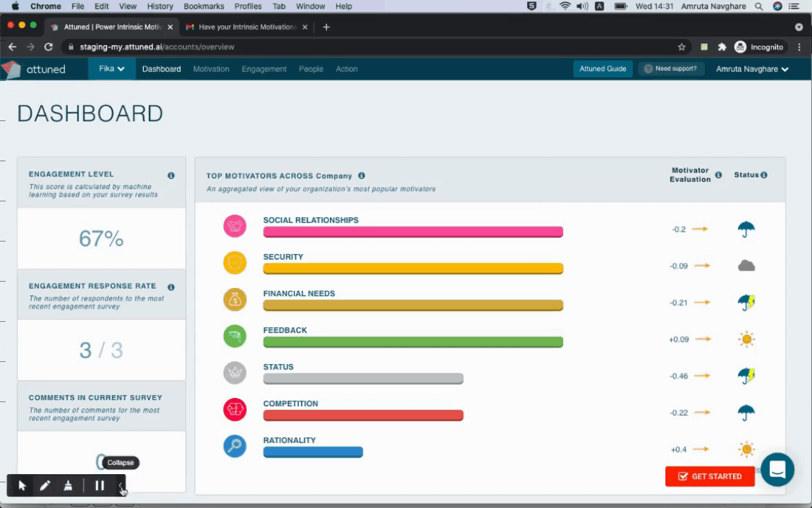Screen dimensions: 812x508
Task: Click the Status crown motivator icon
Action: pyautogui.click(x=234, y=373)
